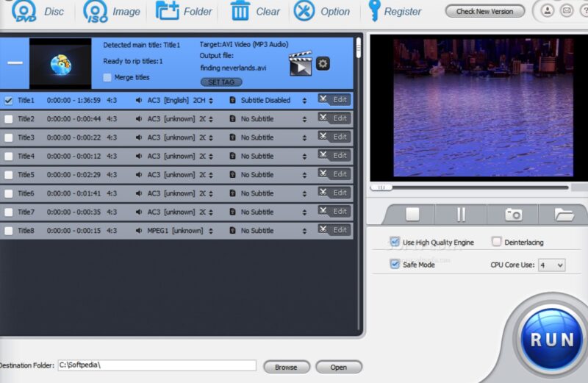This screenshot has width=588, height=383.
Task: Click the preview video seek slider
Action: [x=470, y=187]
